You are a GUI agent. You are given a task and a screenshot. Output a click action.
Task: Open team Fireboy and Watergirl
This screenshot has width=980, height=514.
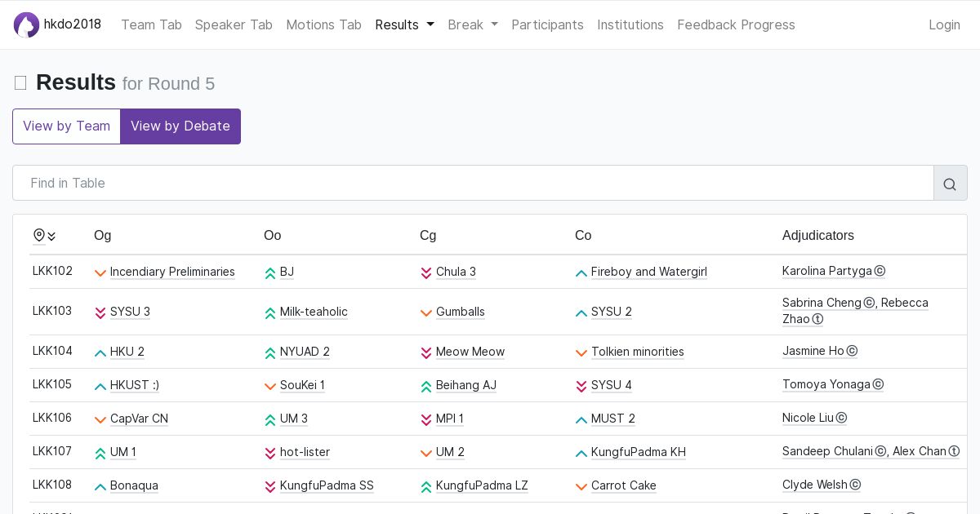tap(649, 272)
